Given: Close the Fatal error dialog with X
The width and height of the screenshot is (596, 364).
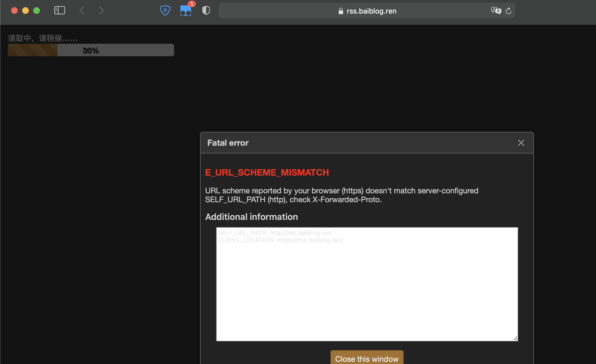Looking at the screenshot, I should [521, 143].
